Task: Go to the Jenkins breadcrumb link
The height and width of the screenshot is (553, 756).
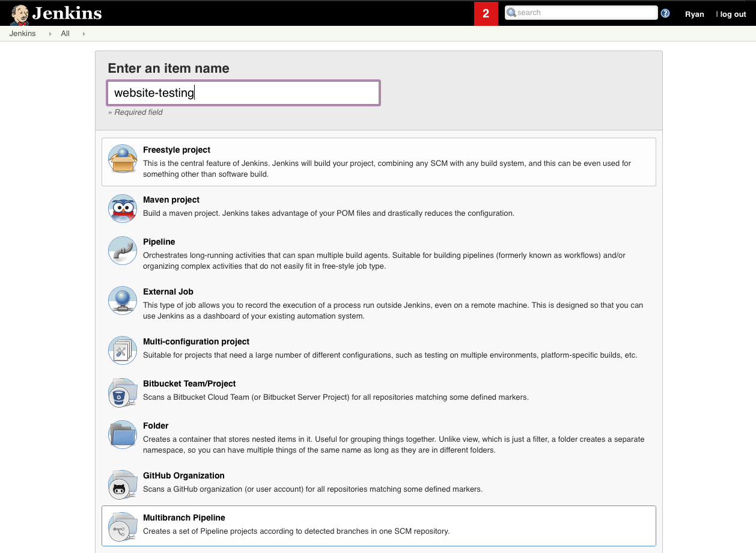Action: (x=23, y=34)
